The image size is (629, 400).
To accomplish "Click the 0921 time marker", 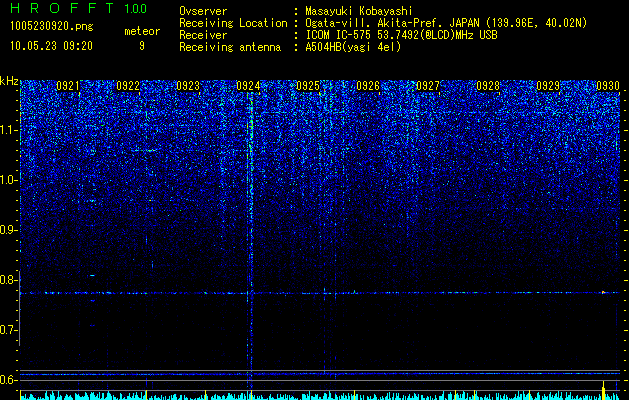I will [x=68, y=86].
